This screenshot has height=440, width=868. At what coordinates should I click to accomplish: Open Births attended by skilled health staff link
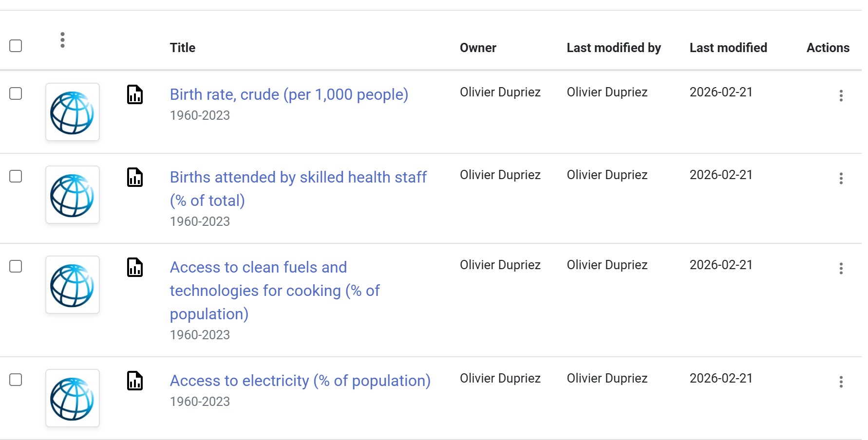pyautogui.click(x=298, y=177)
